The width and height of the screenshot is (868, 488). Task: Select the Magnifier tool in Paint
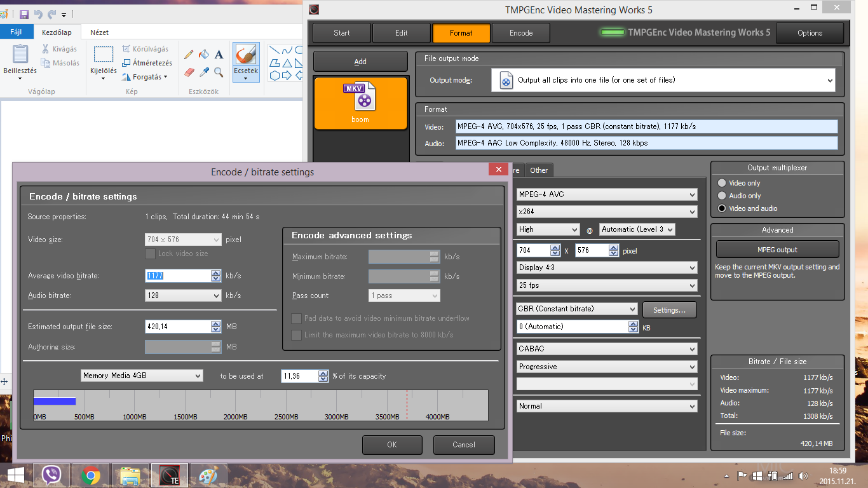click(219, 72)
